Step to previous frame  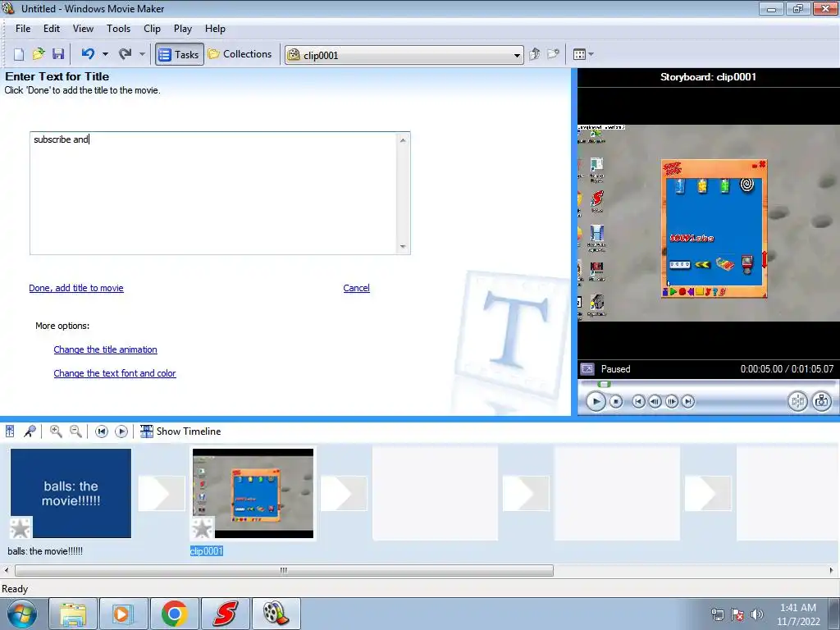click(x=655, y=401)
